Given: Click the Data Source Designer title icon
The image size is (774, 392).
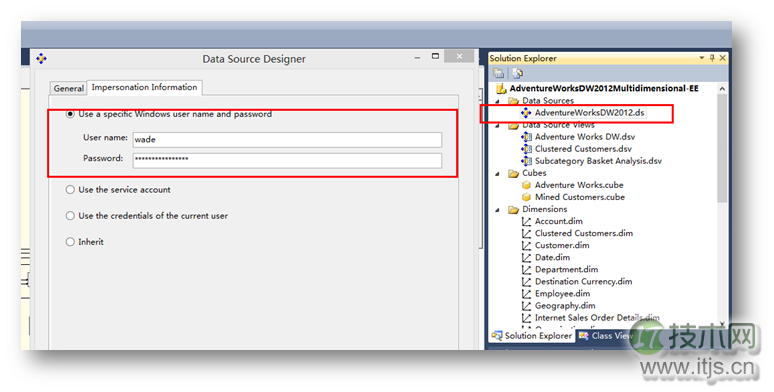Looking at the screenshot, I should (41, 59).
